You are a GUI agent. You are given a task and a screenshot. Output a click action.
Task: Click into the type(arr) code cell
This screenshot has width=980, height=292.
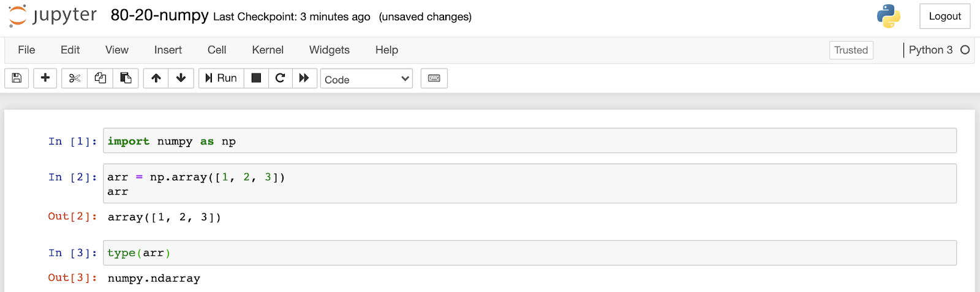pos(527,253)
